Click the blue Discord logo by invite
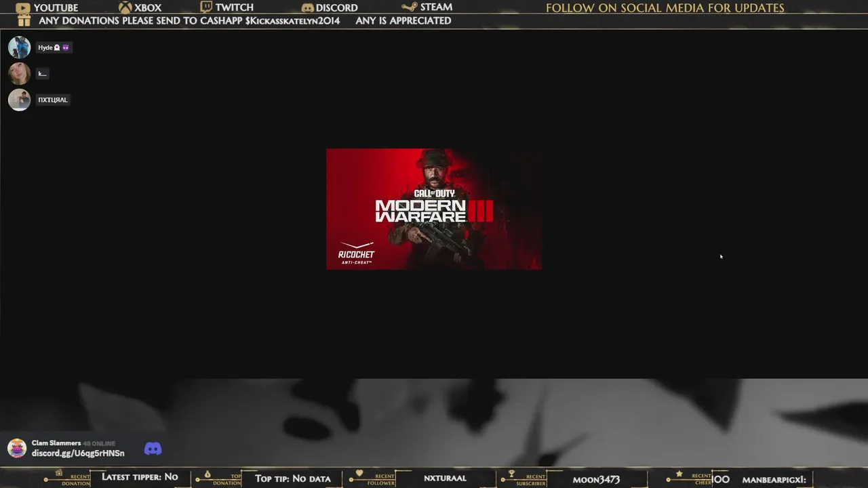 tap(153, 449)
